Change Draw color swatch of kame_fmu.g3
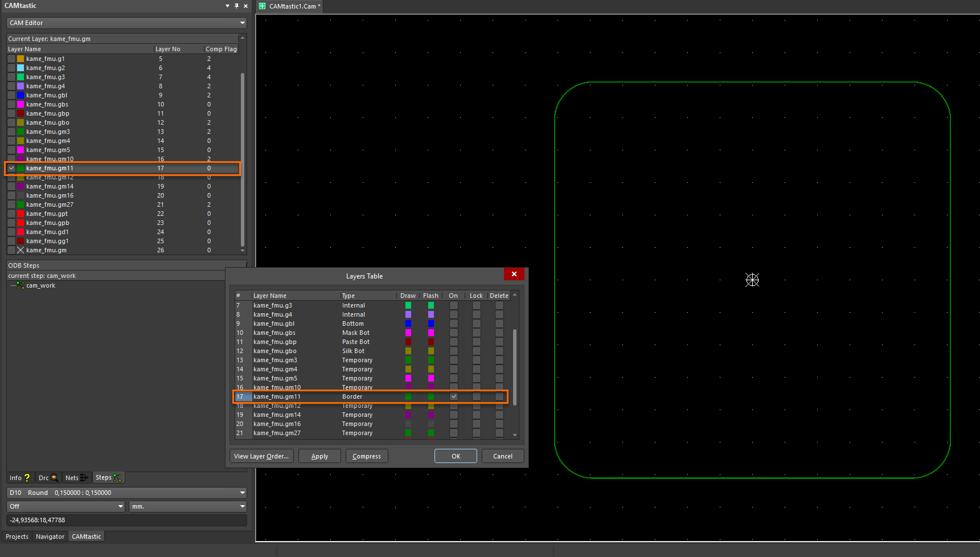 pos(408,305)
